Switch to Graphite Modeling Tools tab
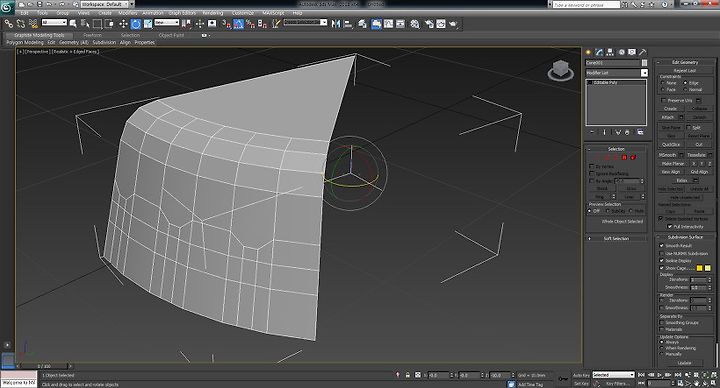720x388 pixels. point(39,35)
